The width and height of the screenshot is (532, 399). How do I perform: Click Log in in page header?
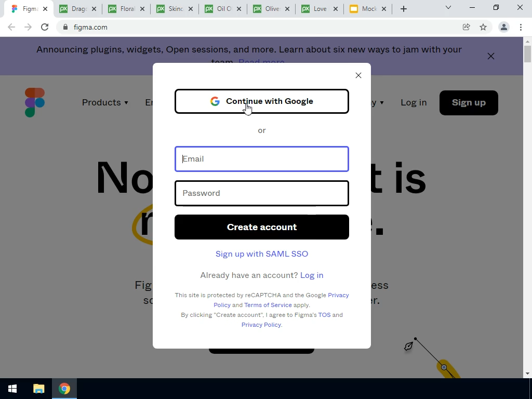coord(414,102)
